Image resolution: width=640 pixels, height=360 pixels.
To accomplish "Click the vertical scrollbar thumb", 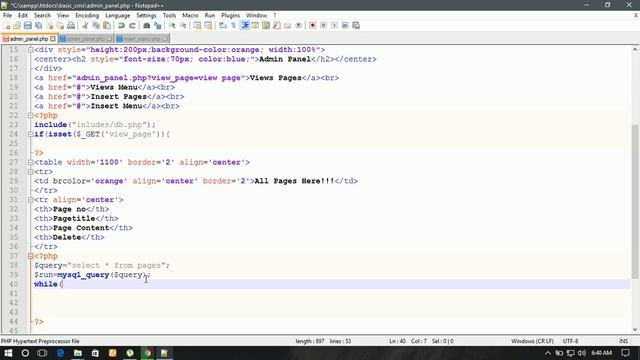I will pyautogui.click(x=635, y=202).
